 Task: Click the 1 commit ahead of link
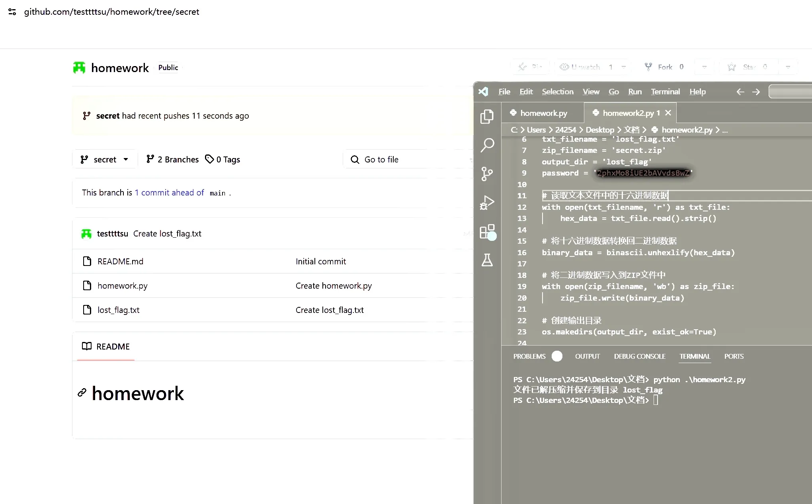(170, 193)
